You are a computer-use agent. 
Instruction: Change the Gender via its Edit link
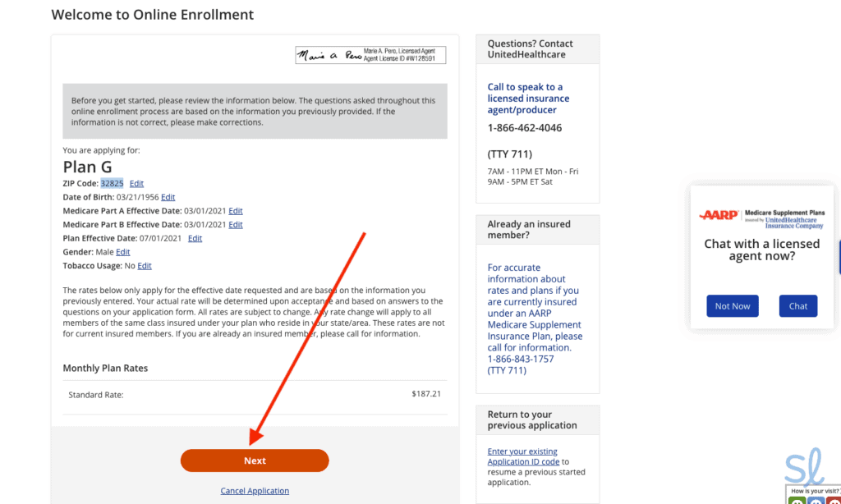click(122, 251)
